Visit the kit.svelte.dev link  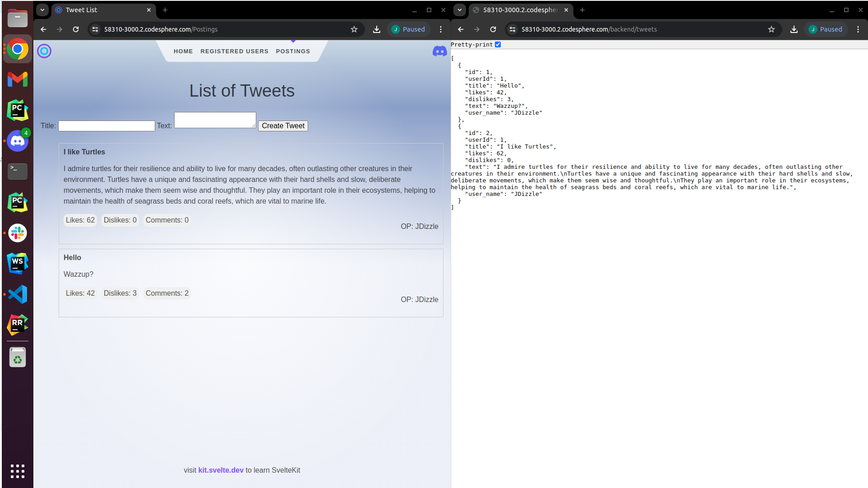(220, 470)
